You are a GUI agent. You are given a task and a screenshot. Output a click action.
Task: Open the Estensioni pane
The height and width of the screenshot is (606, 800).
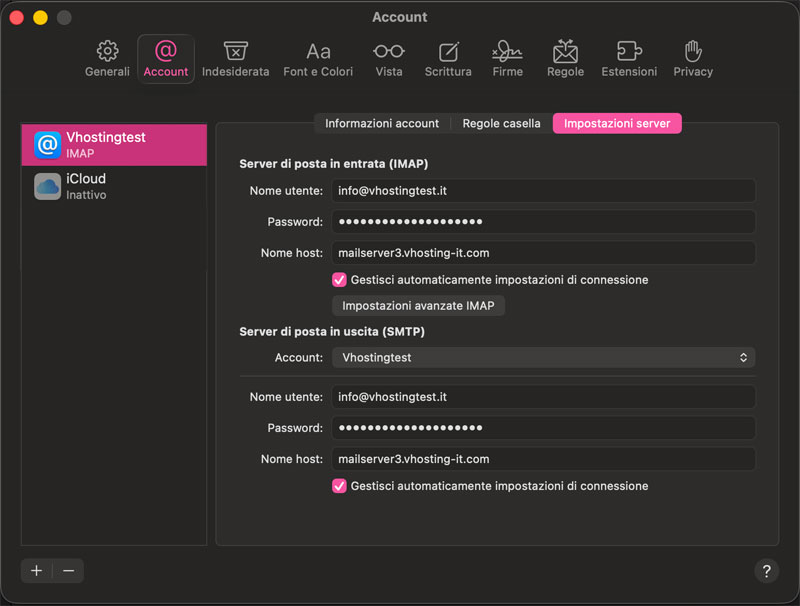[629, 59]
